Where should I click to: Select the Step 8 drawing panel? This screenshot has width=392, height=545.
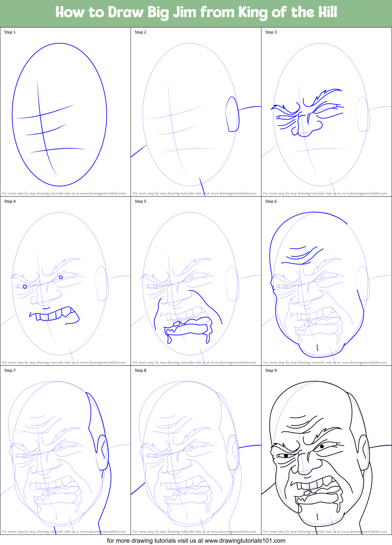[x=196, y=450]
